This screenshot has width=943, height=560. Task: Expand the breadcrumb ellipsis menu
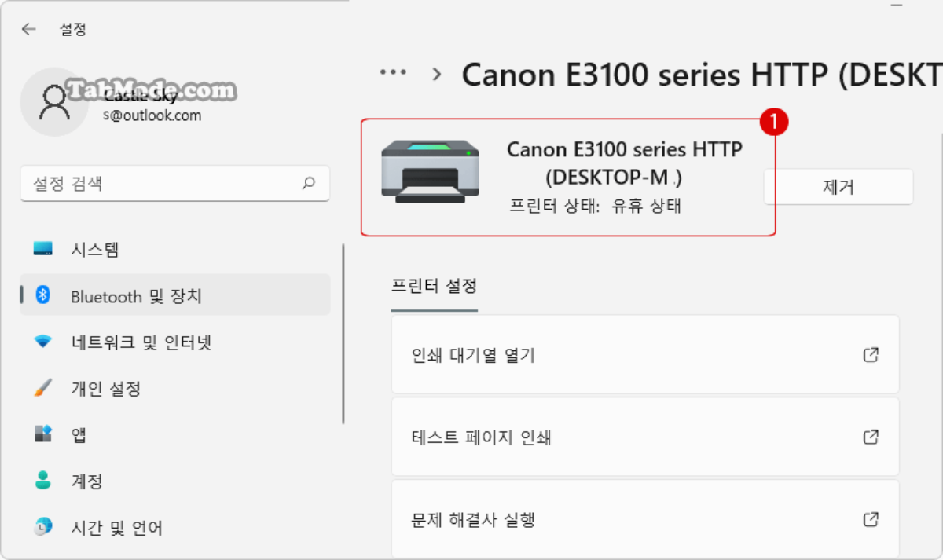point(393,73)
